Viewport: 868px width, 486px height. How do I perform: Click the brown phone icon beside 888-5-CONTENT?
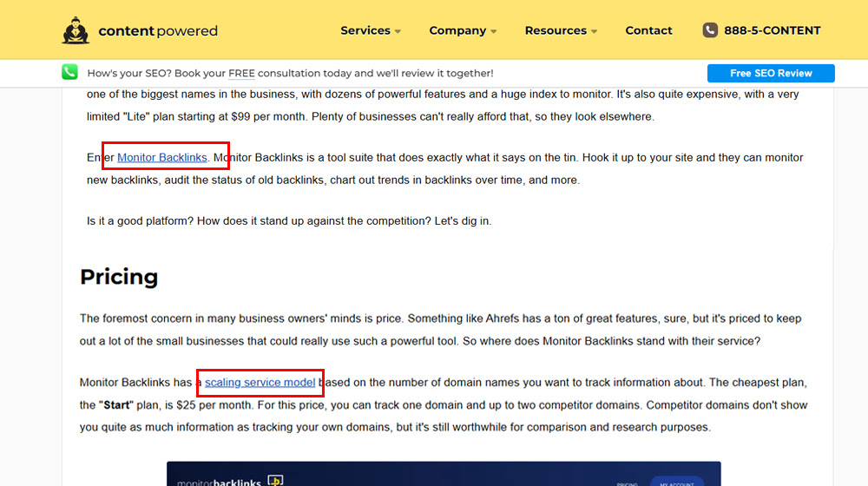tap(710, 30)
